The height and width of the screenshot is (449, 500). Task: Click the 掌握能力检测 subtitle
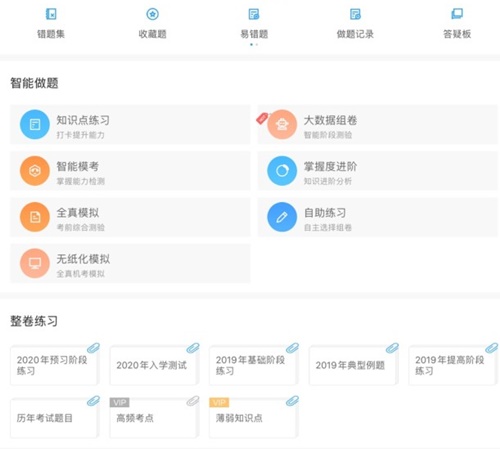pyautogui.click(x=80, y=181)
